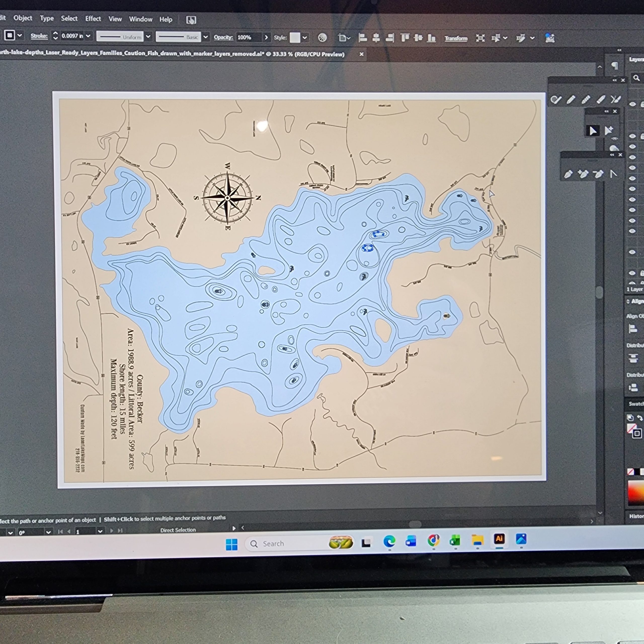Open the Effect menu

click(x=93, y=19)
